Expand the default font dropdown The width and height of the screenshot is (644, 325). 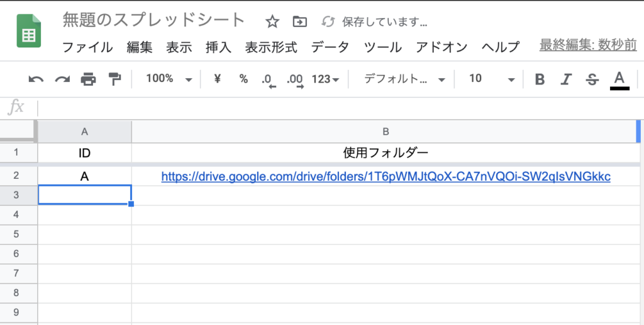(x=404, y=79)
